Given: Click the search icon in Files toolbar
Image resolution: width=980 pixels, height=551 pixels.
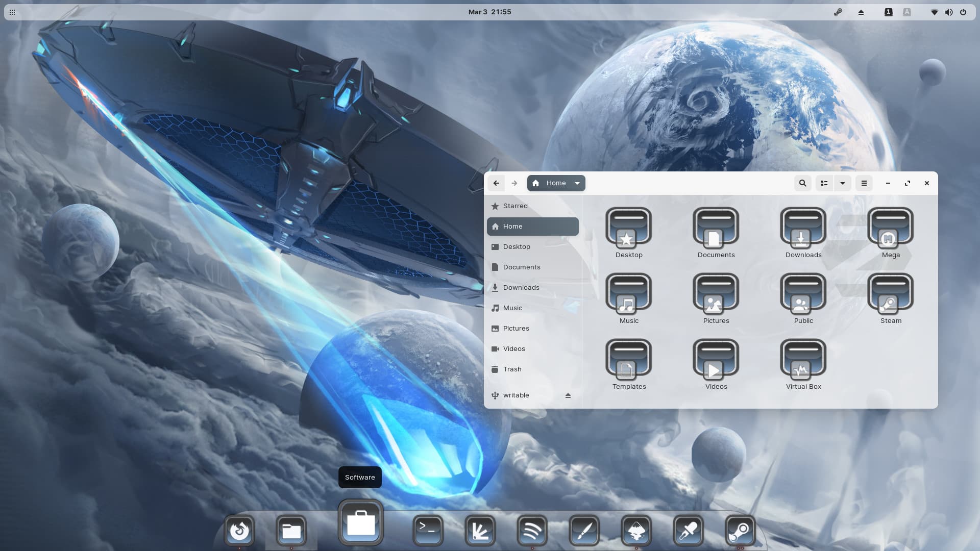Looking at the screenshot, I should tap(802, 183).
